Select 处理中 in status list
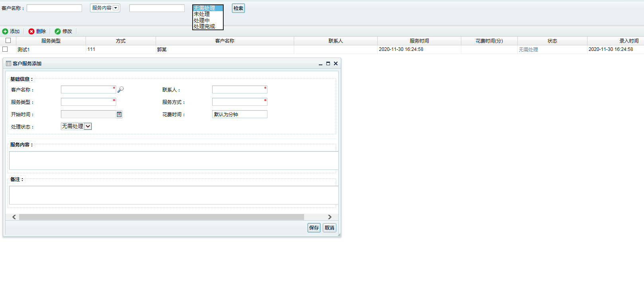The image size is (644, 292). pos(207,20)
